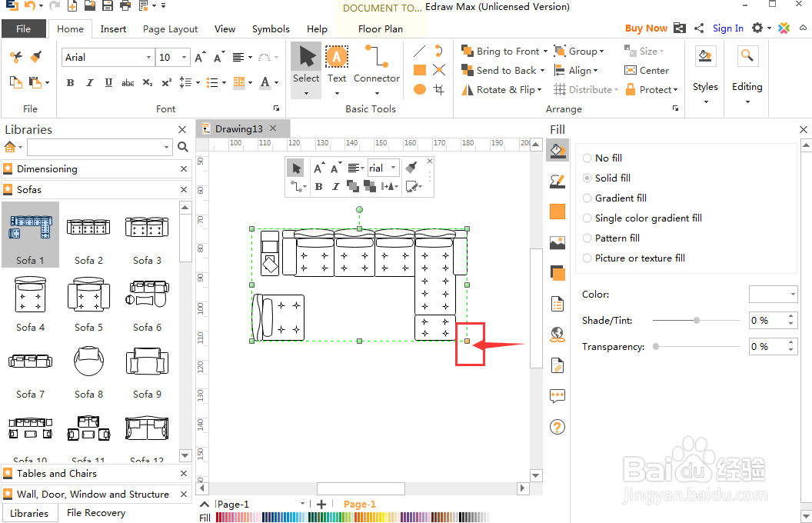812x523 pixels.
Task: Open Tables and Chairs library
Action: pos(56,473)
